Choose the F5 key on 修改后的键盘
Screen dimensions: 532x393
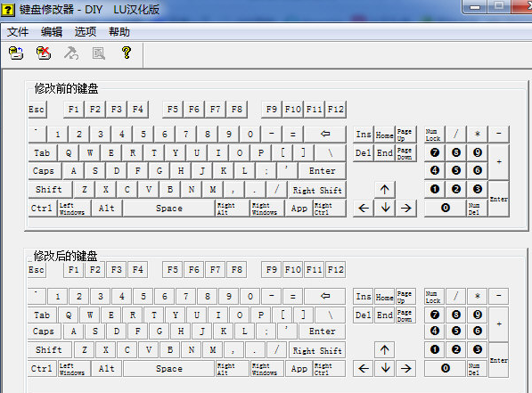coord(172,270)
